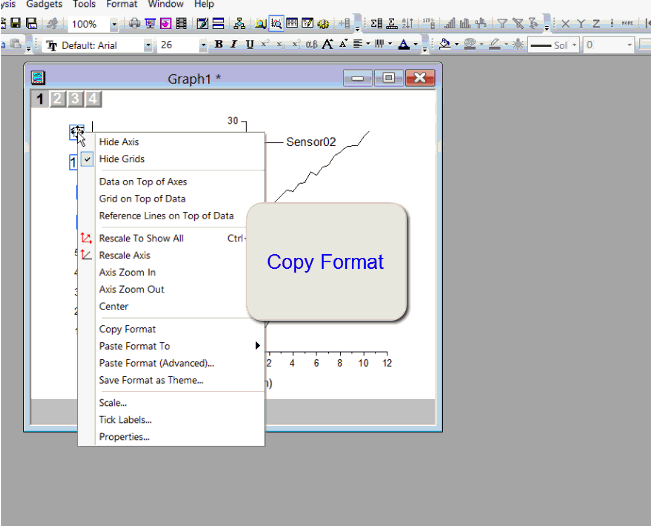Click the Rescale To Show All axis icon
The width and height of the screenshot is (659, 526).
click(x=86, y=238)
